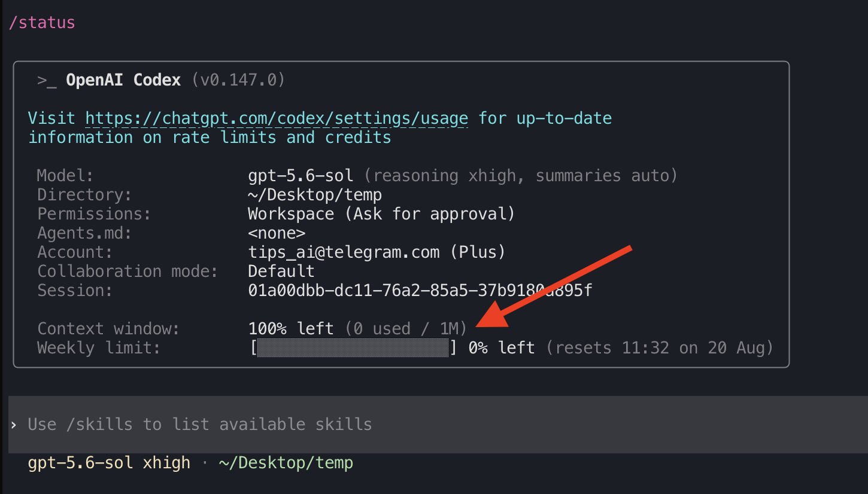The height and width of the screenshot is (494, 868).
Task: Click the 'Weekly limit:' label
Action: 99,348
